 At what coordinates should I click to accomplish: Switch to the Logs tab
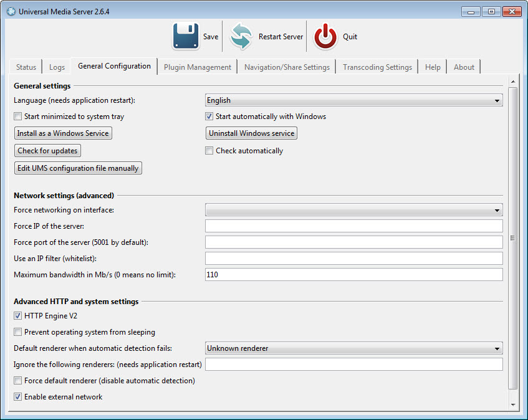[57, 67]
